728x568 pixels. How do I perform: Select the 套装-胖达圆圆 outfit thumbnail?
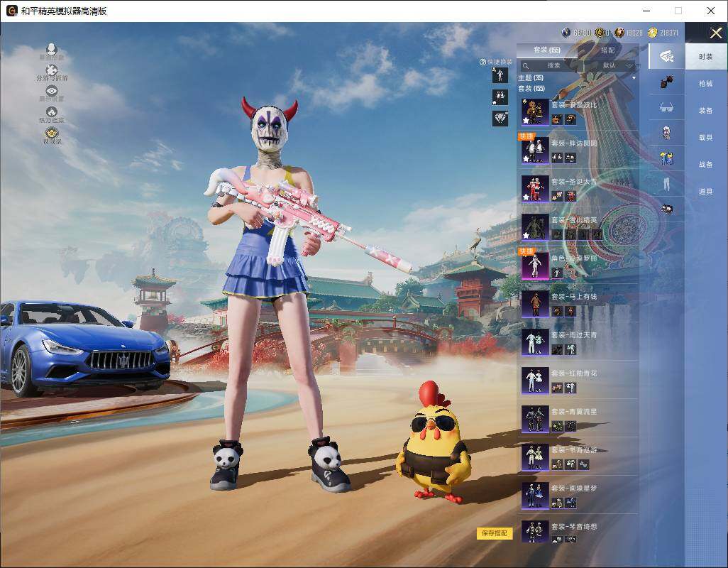tap(535, 151)
